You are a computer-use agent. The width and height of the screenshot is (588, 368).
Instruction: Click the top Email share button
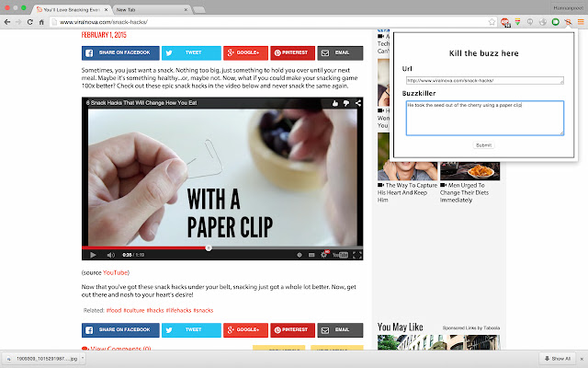[x=340, y=53]
